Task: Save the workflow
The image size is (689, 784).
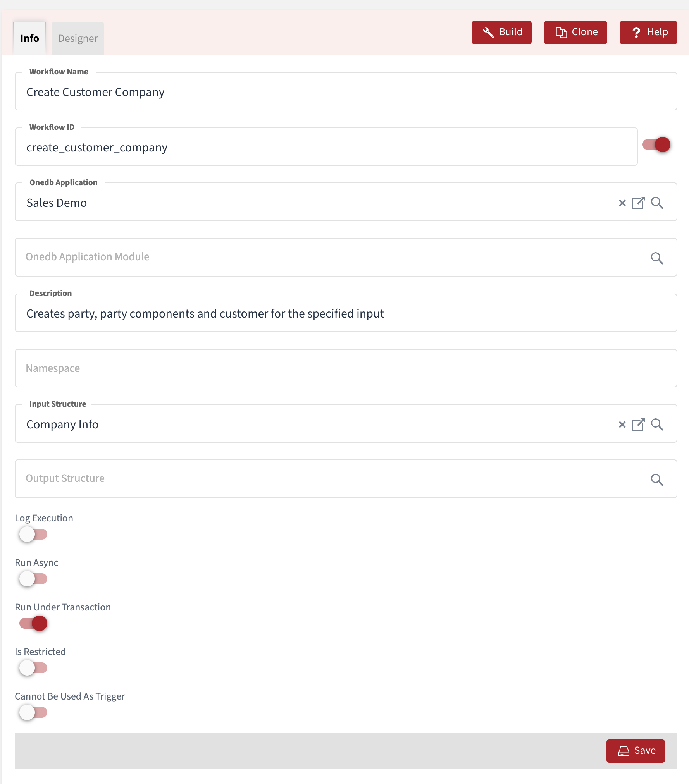Action: click(x=636, y=750)
